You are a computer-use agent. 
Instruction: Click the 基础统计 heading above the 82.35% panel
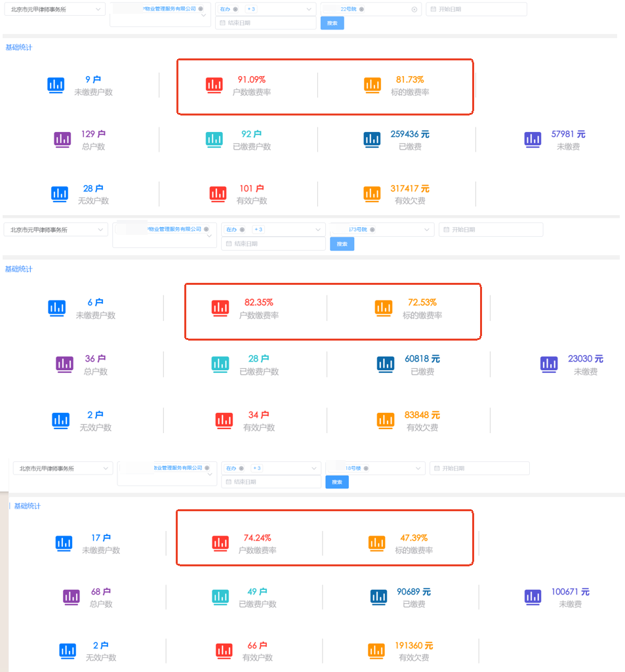pos(18,269)
